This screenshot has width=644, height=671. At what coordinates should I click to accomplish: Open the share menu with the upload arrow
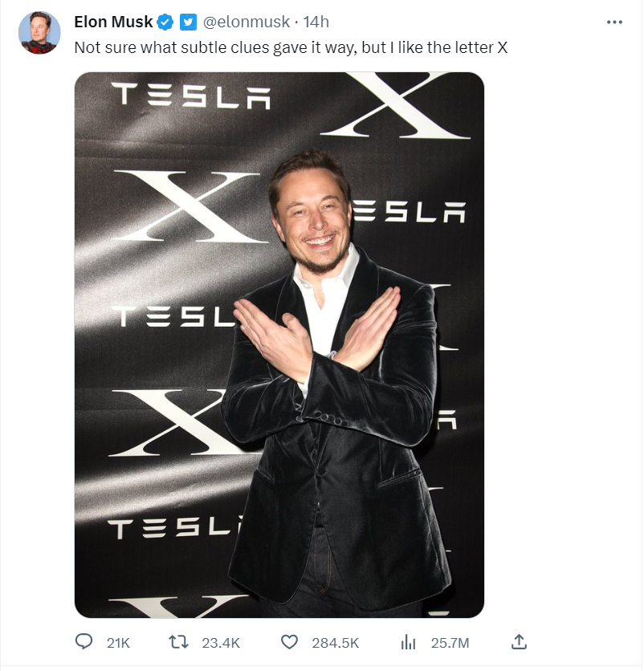(519, 641)
